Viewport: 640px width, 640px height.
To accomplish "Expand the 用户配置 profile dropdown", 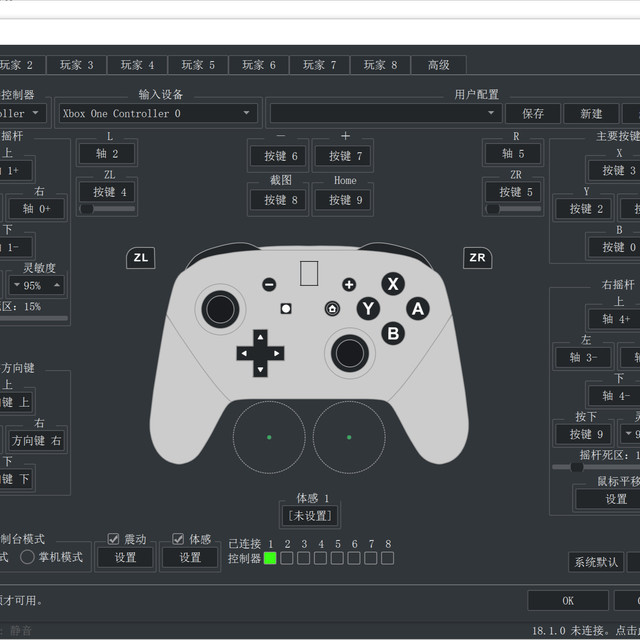I will point(384,114).
